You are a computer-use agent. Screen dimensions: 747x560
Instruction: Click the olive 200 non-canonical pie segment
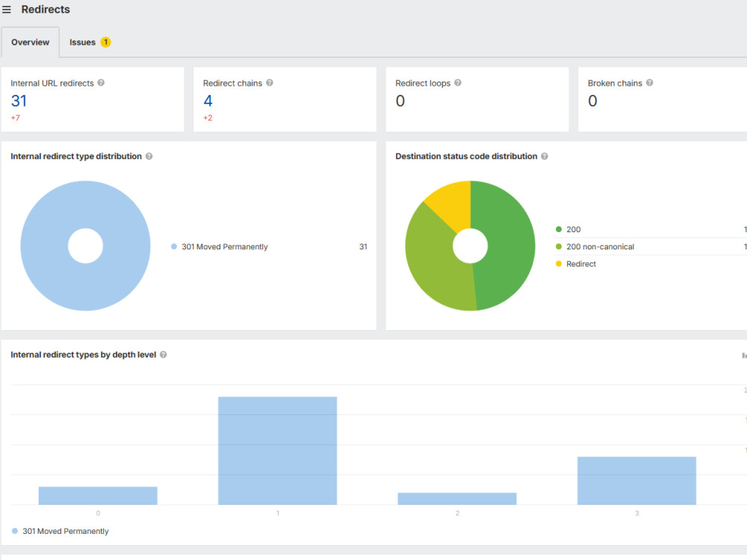[431, 257]
